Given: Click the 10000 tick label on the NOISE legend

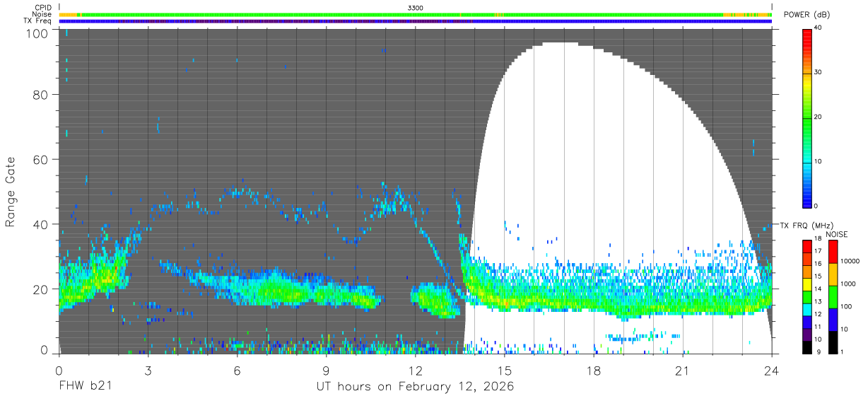Looking at the screenshot, I should [x=849, y=262].
